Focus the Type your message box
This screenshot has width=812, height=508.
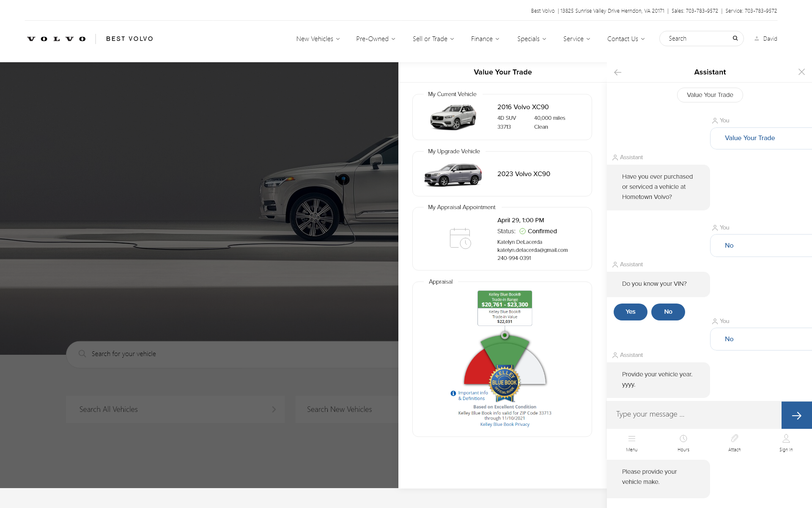click(x=694, y=415)
